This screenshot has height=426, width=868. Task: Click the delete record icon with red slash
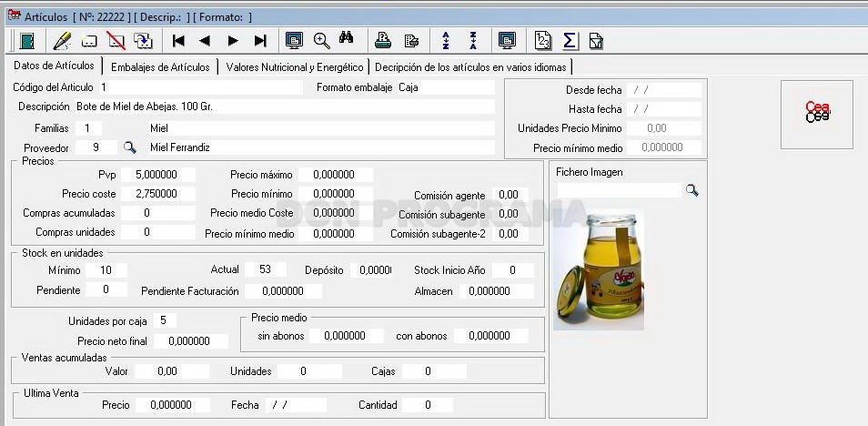click(x=116, y=40)
